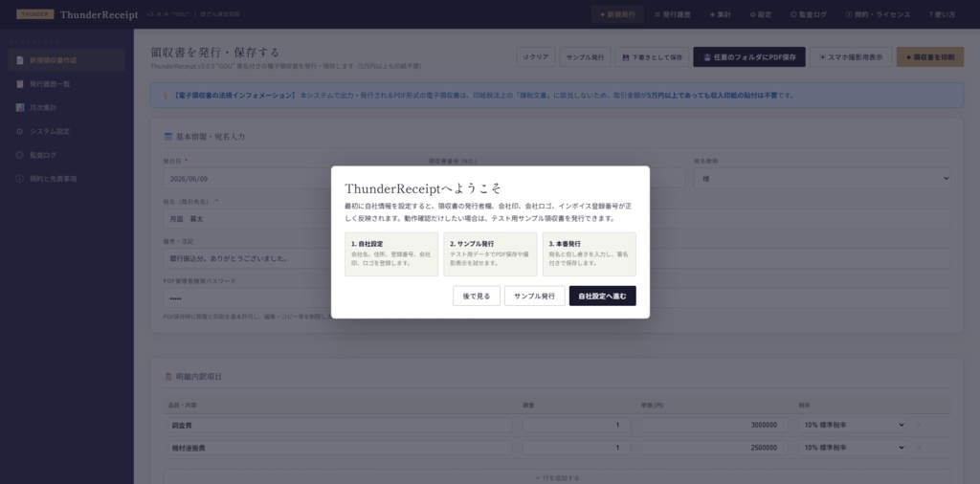The height and width of the screenshot is (484, 980).
Task: Open 発行履歴 in top navigation
Action: (x=673, y=14)
